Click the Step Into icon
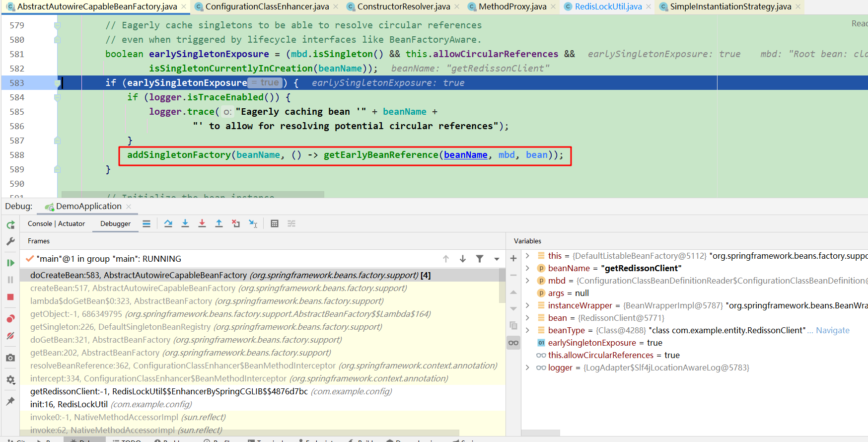The image size is (868, 442). tap(185, 223)
